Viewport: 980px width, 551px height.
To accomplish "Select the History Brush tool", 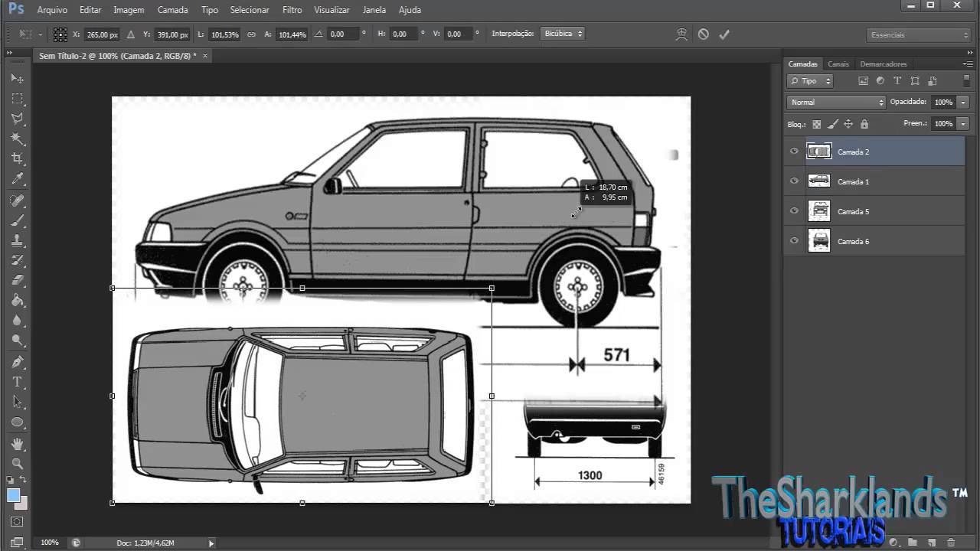I will coord(17,260).
